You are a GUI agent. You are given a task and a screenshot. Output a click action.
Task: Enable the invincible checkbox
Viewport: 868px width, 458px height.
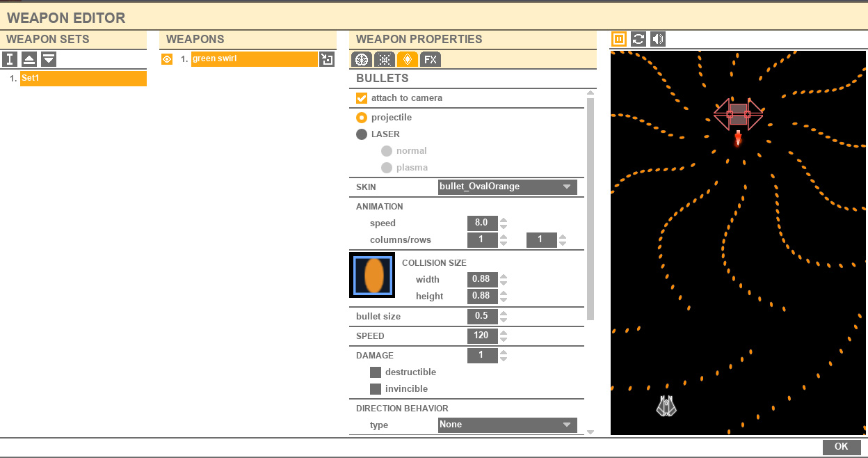click(376, 389)
